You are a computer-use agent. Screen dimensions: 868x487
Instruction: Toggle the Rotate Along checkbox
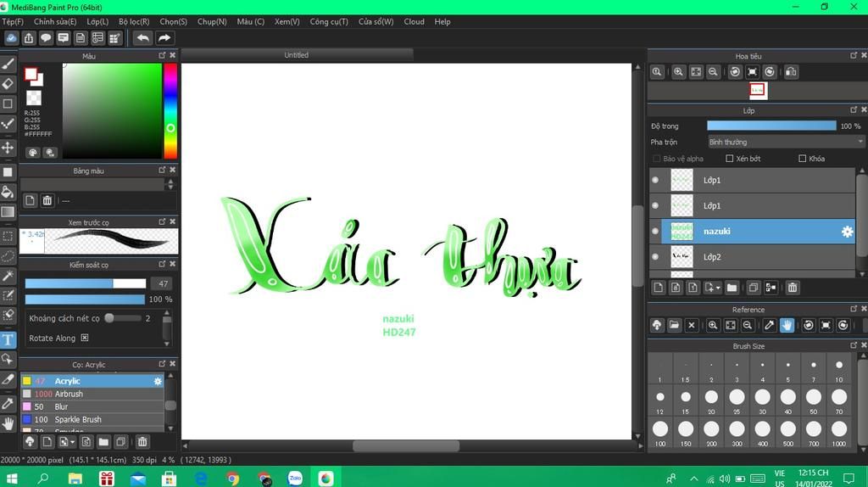[85, 338]
